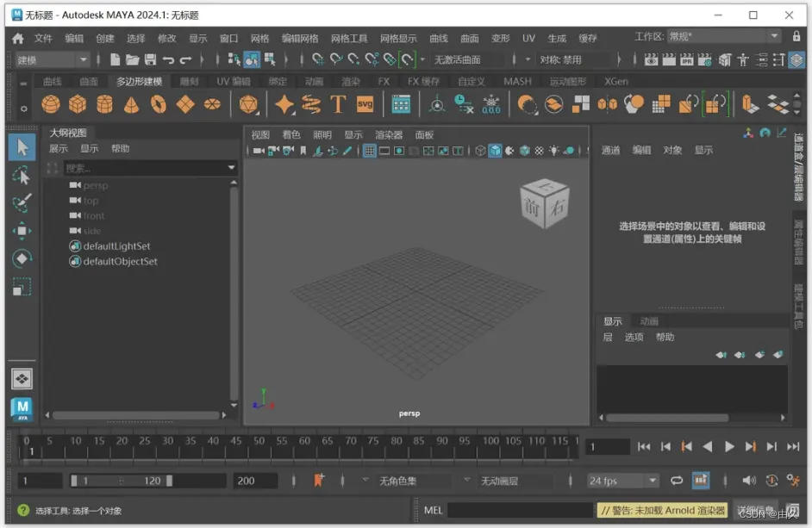Switch to the 渲染 shelf tab
The image size is (812, 528).
(351, 82)
